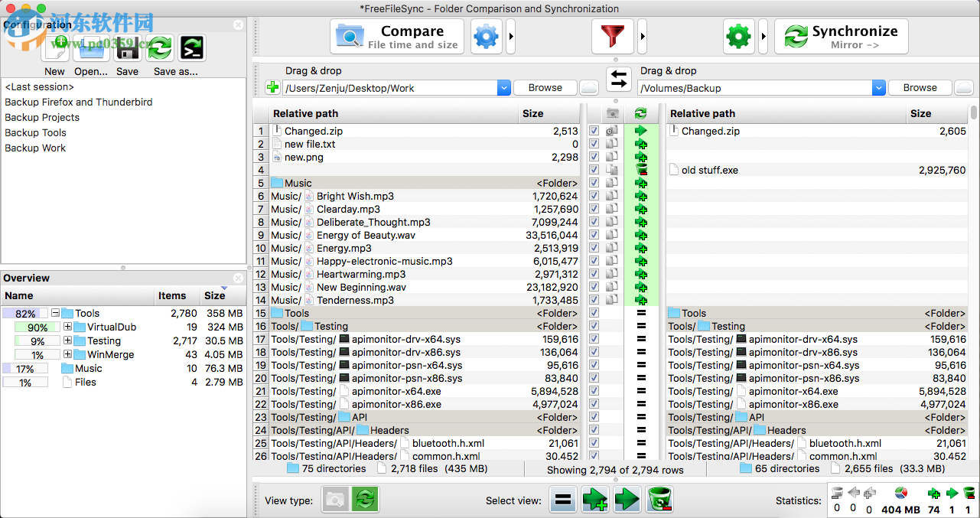This screenshot has height=518, width=980.
Task: Click the New configuration icon
Action: tap(54, 47)
